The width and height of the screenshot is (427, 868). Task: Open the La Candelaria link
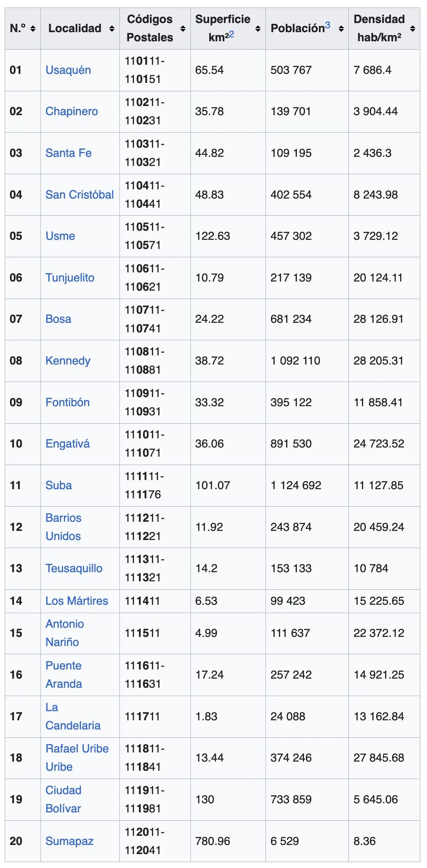click(73, 725)
